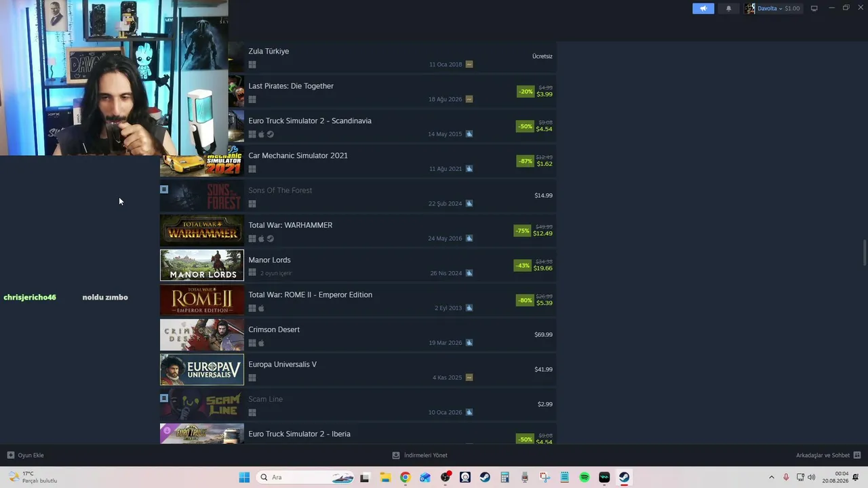Open Google Chrome from the taskbar
This screenshot has width=868, height=488.
pos(405,477)
